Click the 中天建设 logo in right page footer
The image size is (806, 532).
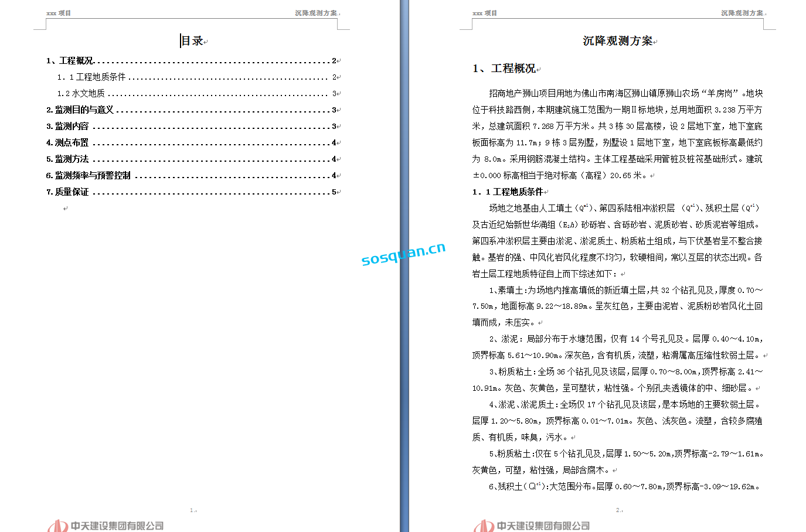pos(532,526)
